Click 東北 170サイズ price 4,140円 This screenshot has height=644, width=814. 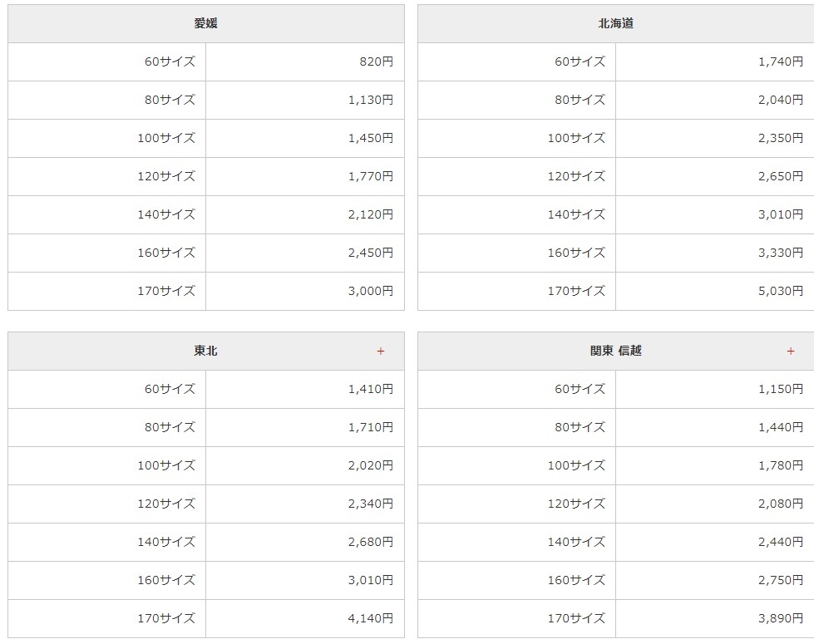tap(371, 618)
